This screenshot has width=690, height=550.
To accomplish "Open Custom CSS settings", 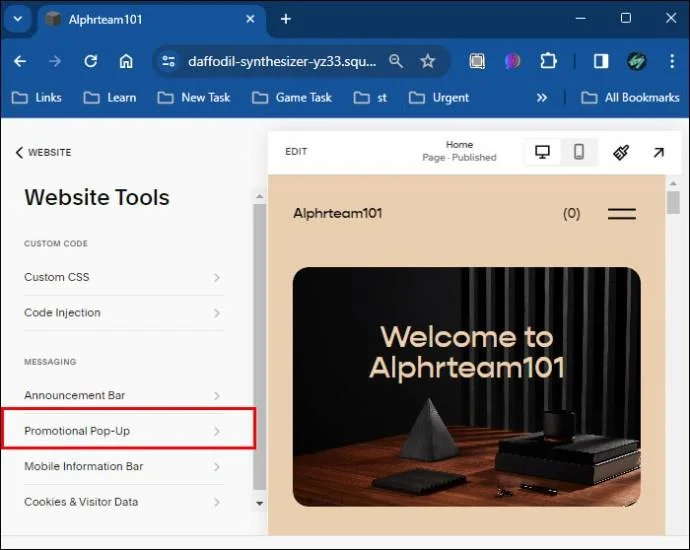I will pyautogui.click(x=124, y=277).
